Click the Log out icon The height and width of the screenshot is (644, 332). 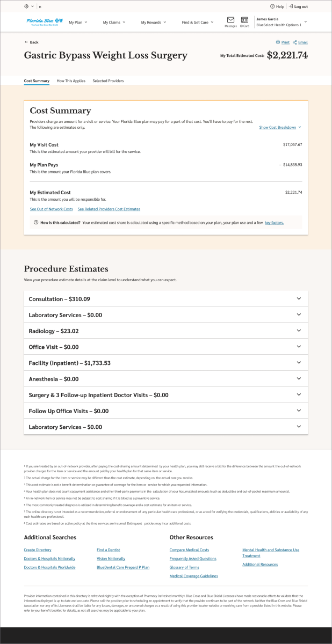[x=291, y=6]
